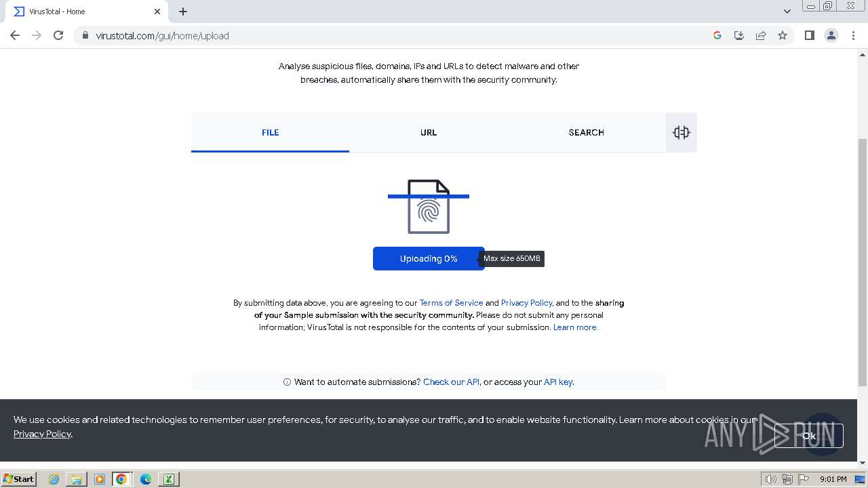Click the taskbar clock 9:01 PM
This screenshot has width=868, height=488.
click(833, 479)
